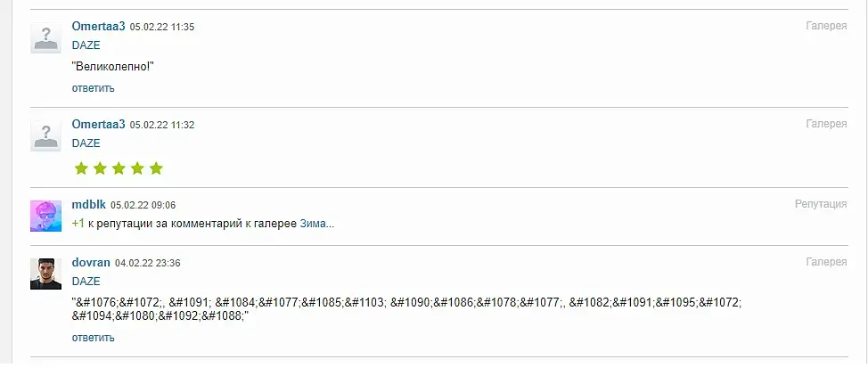Click the "Репутация" label on mdblk's entry
The width and height of the screenshot is (868, 368).
click(x=821, y=204)
